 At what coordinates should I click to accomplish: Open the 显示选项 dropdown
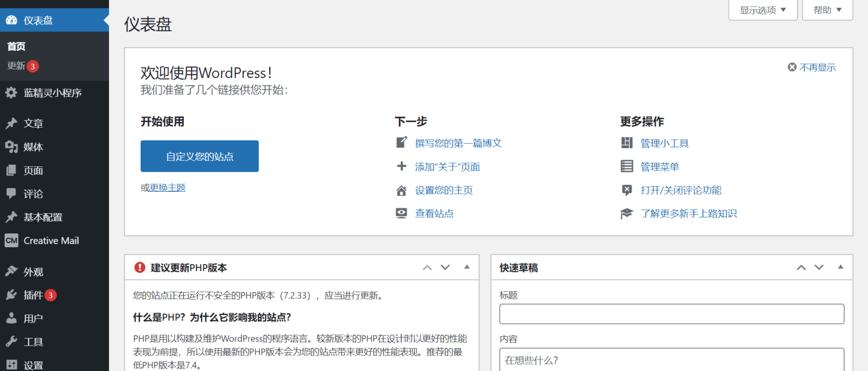coord(763,10)
